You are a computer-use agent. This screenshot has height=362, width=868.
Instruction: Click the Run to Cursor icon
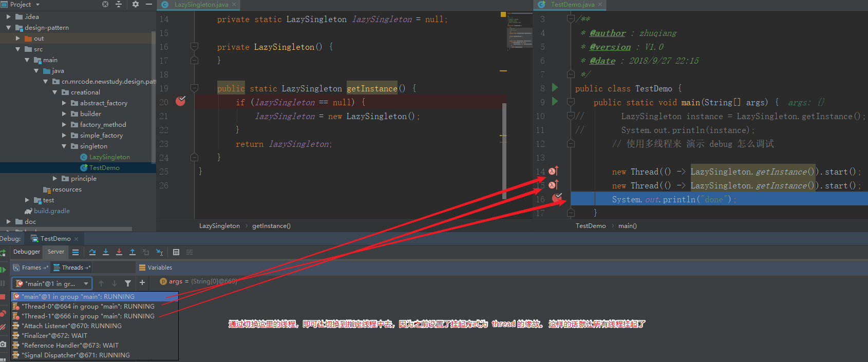(160, 252)
